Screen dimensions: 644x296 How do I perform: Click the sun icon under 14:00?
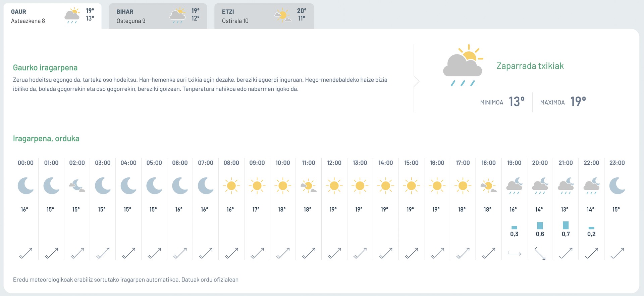pos(386,186)
